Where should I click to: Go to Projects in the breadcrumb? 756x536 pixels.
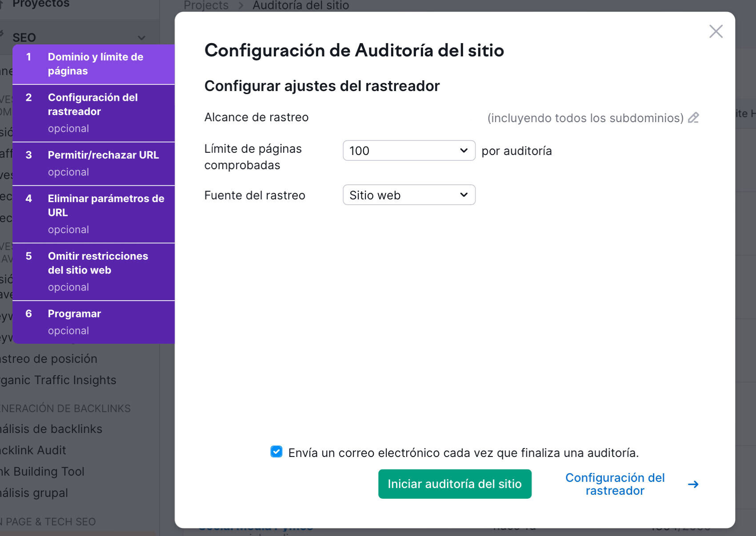206,5
